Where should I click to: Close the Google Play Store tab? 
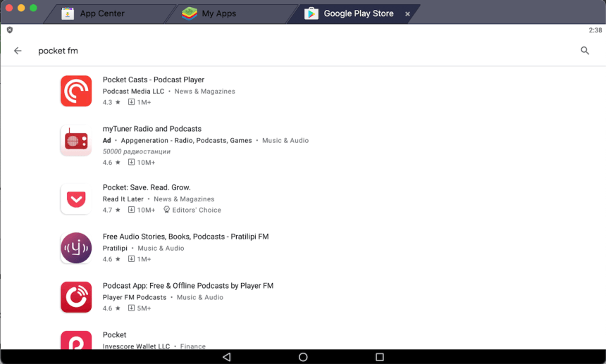pyautogui.click(x=407, y=14)
